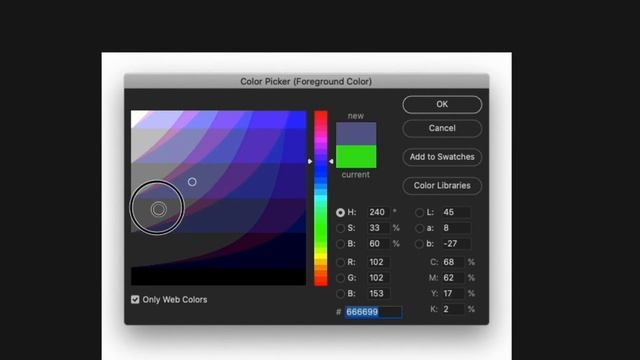Select the R red radio button

(340, 262)
